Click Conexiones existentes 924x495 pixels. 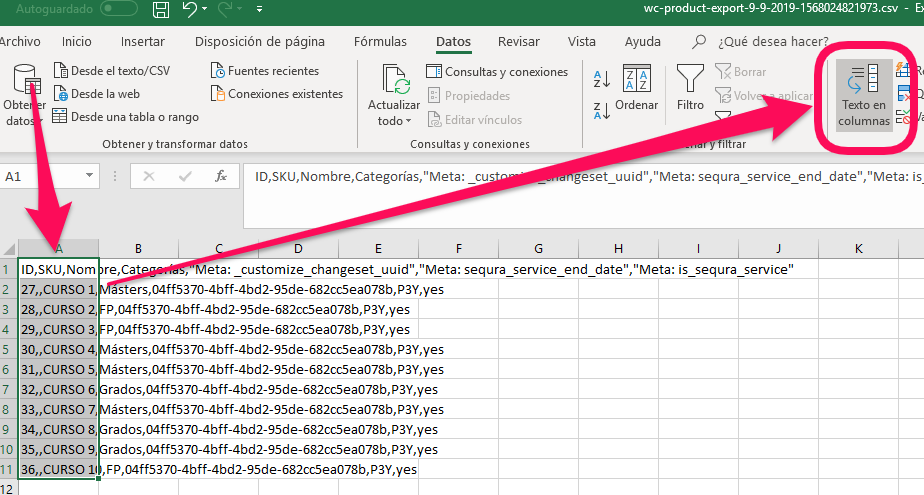point(277,94)
